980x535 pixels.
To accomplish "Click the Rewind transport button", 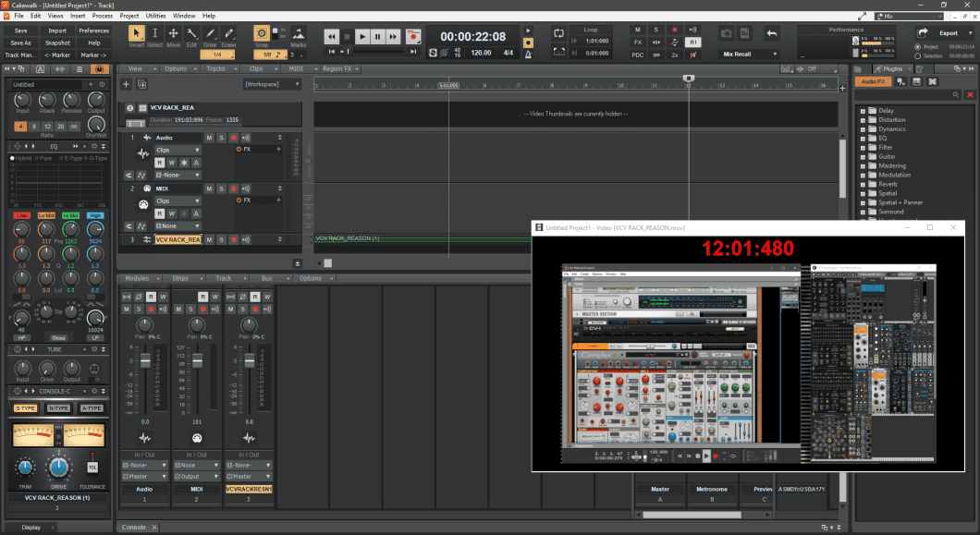I will (331, 37).
